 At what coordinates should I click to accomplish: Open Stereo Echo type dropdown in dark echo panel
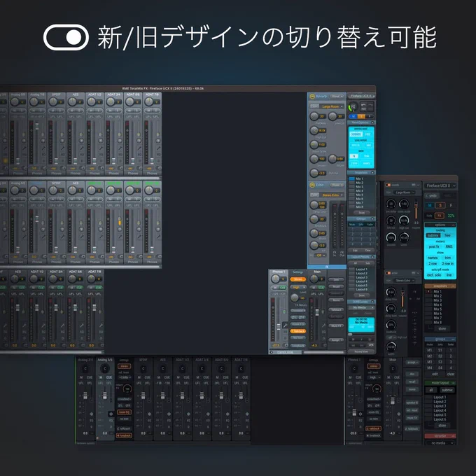pyautogui.click(x=405, y=281)
